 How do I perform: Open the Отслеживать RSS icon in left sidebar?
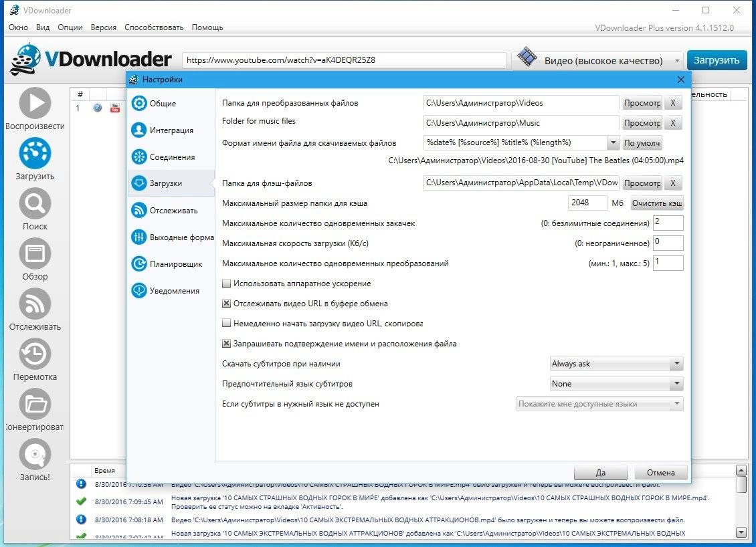35,304
